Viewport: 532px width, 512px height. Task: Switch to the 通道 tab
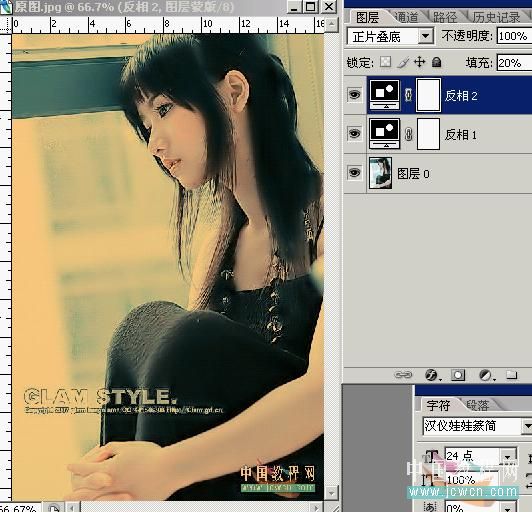(406, 17)
